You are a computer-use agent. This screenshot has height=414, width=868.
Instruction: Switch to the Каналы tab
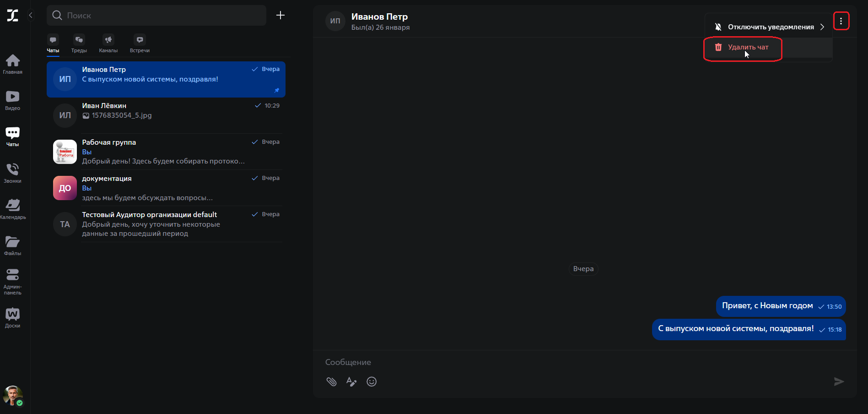click(x=108, y=44)
